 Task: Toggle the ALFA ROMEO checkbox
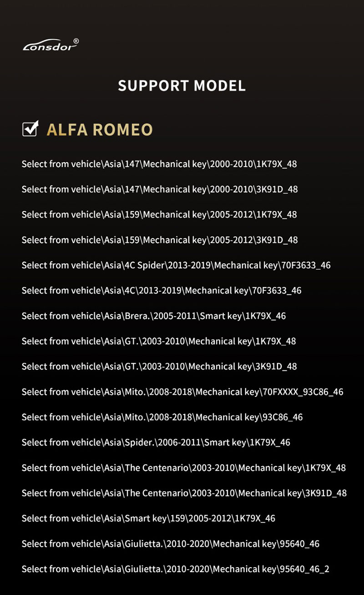[x=30, y=129]
